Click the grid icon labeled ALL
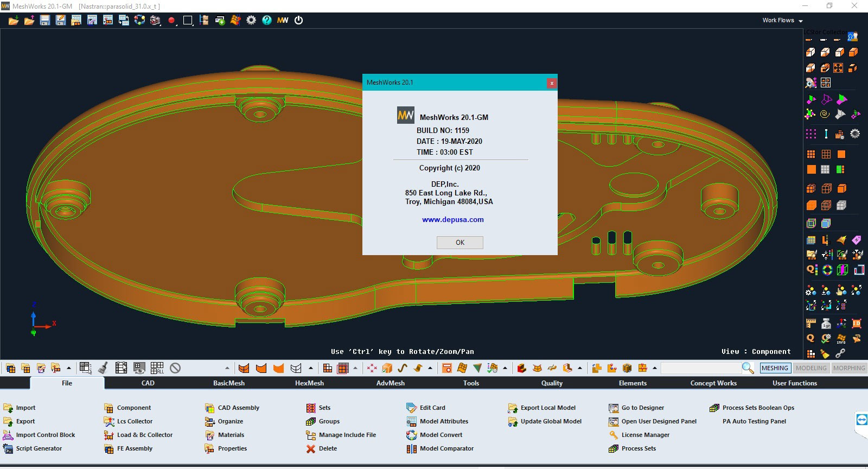This screenshot has height=469, width=868. 157,368
